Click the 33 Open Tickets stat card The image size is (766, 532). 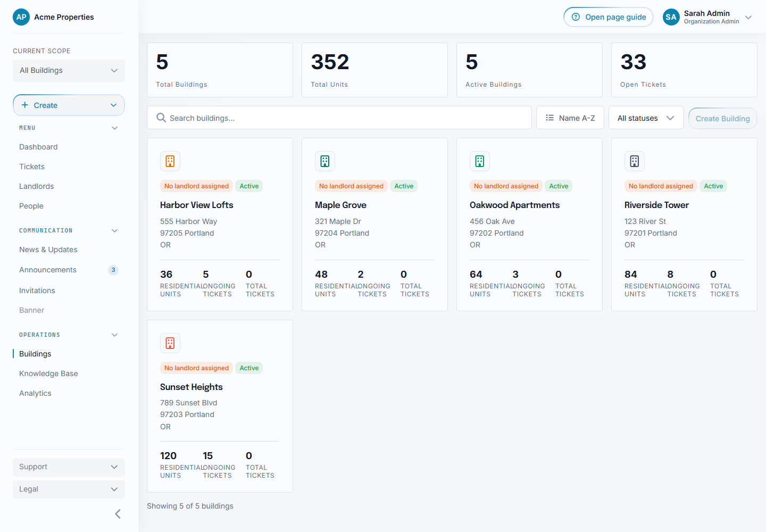[684, 70]
